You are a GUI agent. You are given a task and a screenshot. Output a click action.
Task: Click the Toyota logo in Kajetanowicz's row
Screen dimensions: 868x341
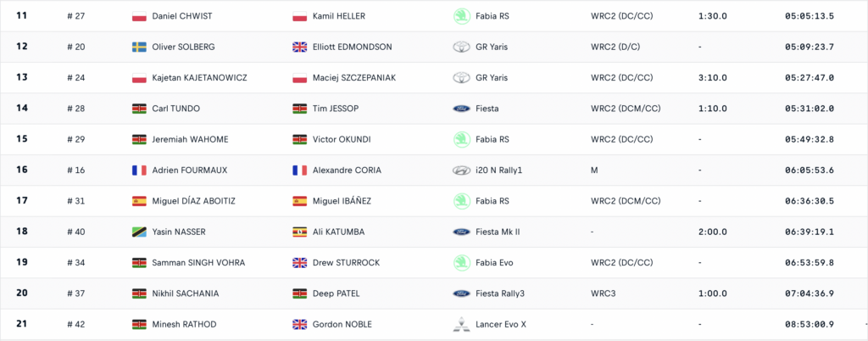[x=461, y=78]
